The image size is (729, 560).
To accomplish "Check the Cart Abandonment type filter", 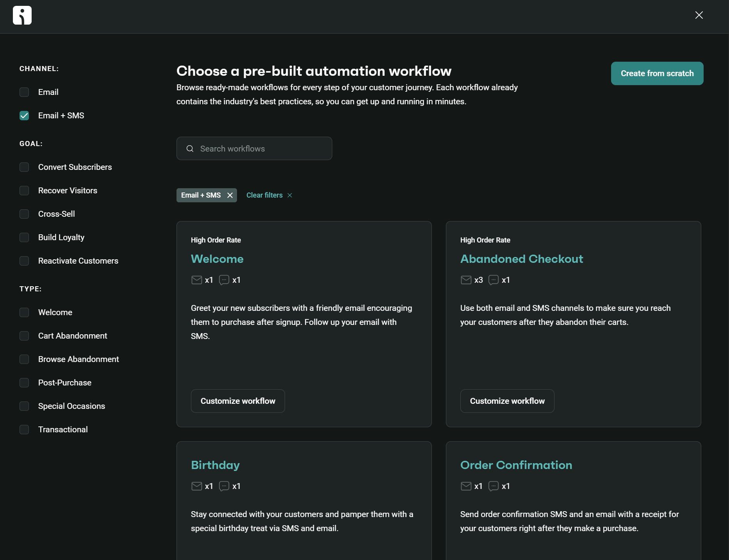I will point(24,336).
